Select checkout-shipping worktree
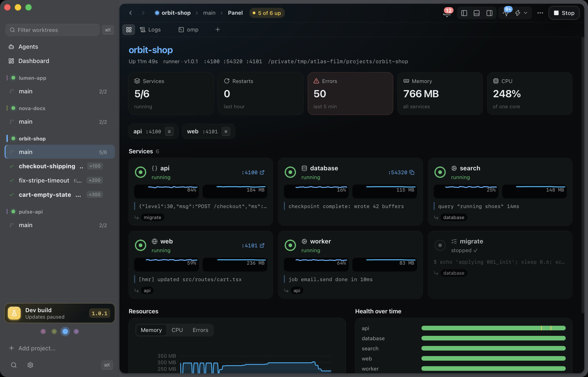The height and width of the screenshot is (377, 588). tap(60, 166)
